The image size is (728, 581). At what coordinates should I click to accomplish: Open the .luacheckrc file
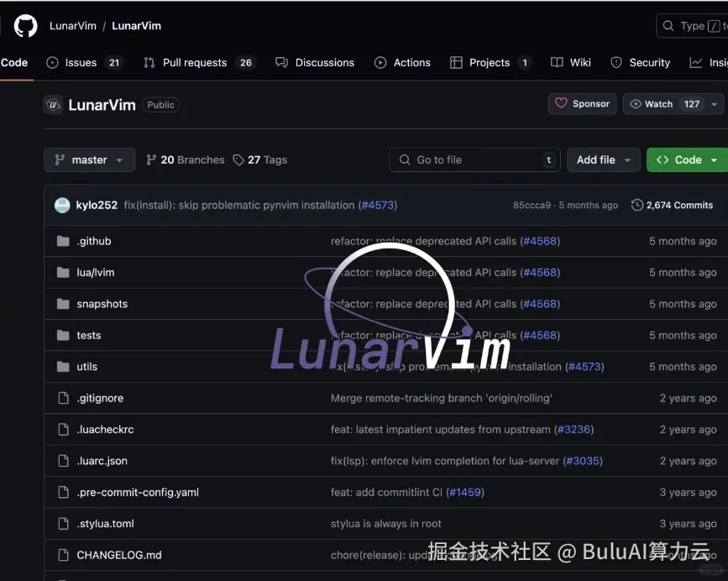tap(106, 430)
